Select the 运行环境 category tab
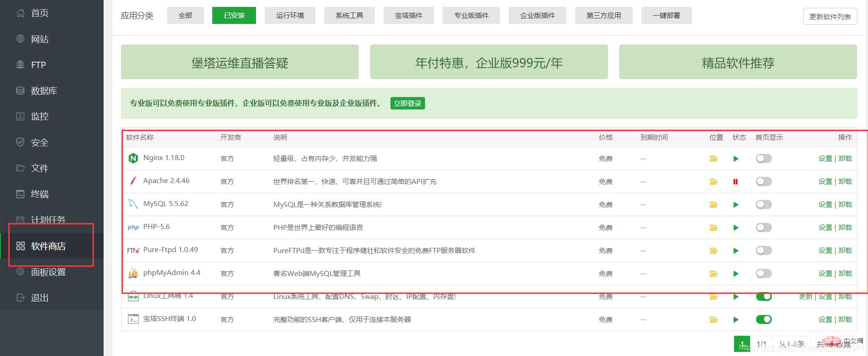The height and width of the screenshot is (356, 868). 290,15
